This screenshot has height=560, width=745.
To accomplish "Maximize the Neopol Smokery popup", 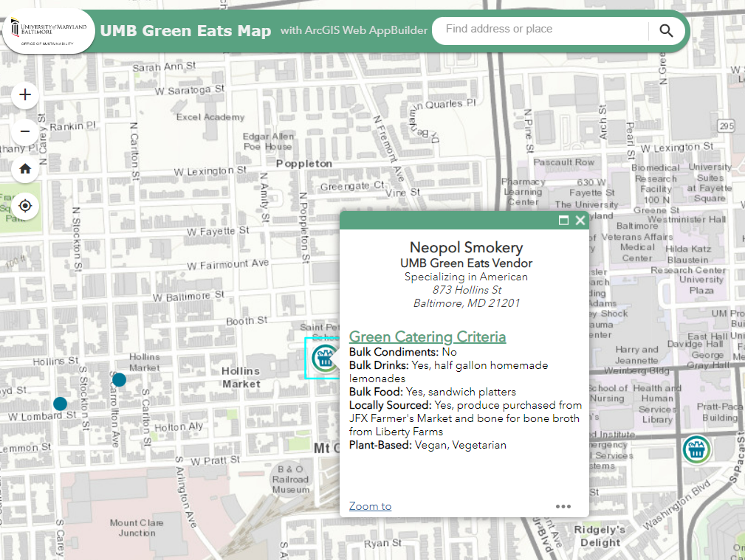I will coord(563,221).
